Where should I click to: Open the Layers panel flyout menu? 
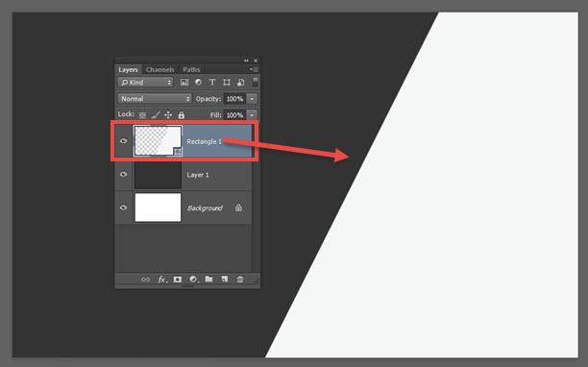[255, 69]
